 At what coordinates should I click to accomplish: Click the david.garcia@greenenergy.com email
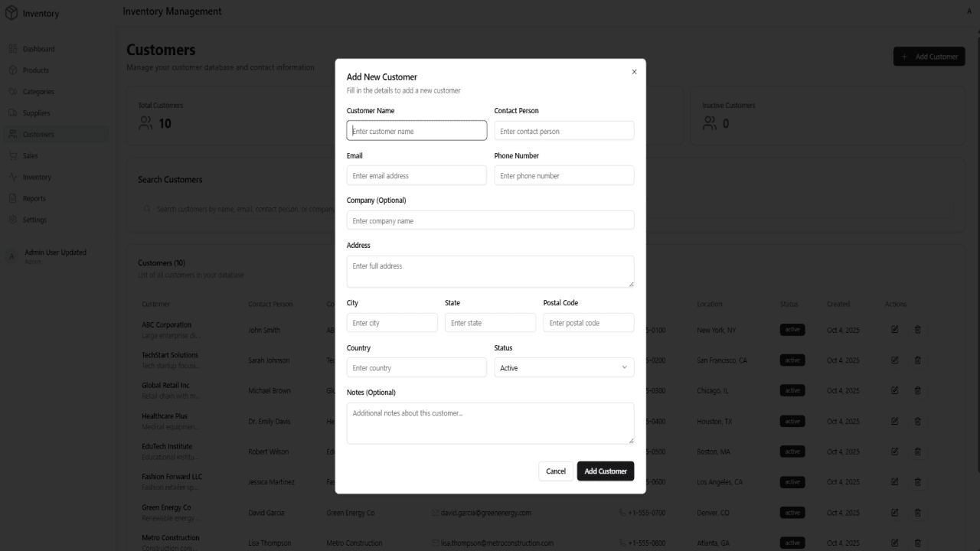486,513
